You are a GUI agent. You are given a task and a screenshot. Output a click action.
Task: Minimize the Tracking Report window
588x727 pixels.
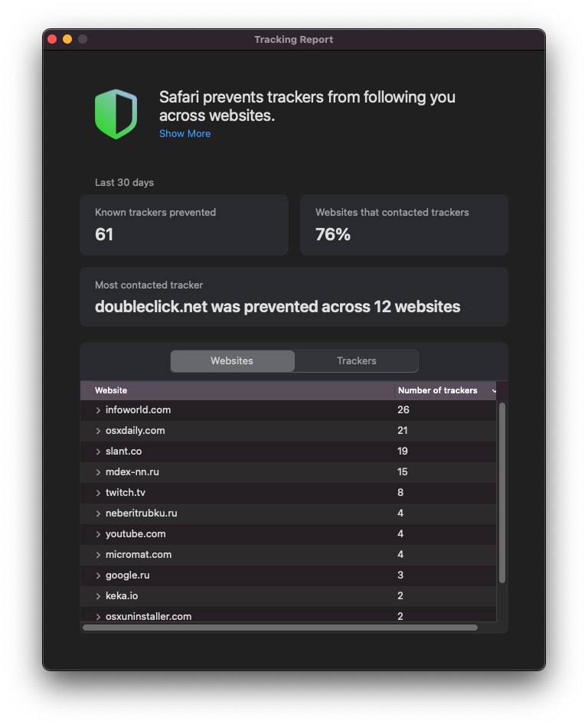click(x=67, y=39)
